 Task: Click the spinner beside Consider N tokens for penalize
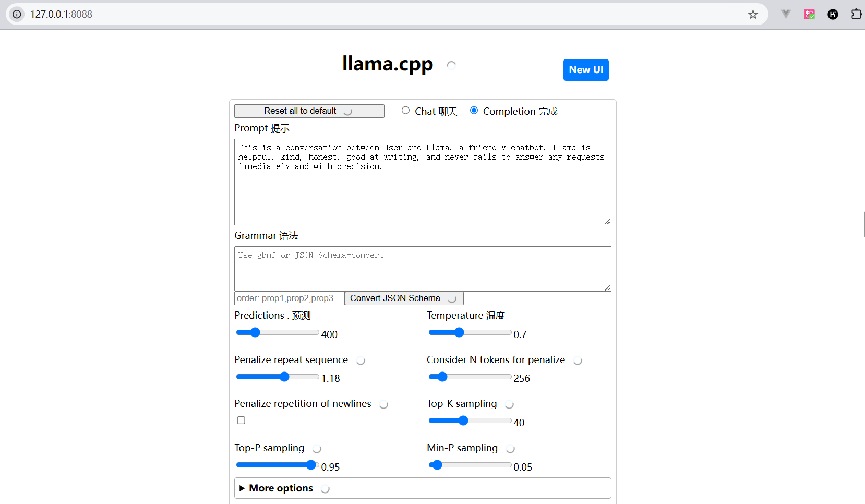tap(578, 361)
